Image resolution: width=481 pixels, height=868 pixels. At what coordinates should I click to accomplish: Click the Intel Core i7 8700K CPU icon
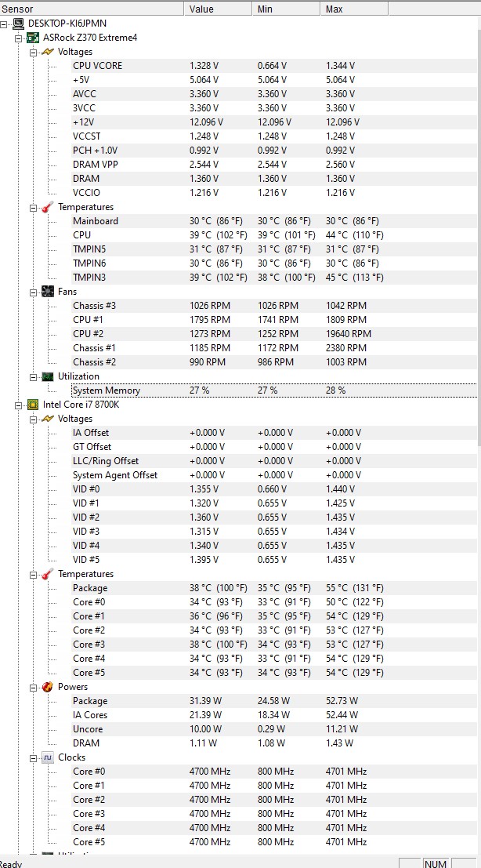tap(33, 404)
